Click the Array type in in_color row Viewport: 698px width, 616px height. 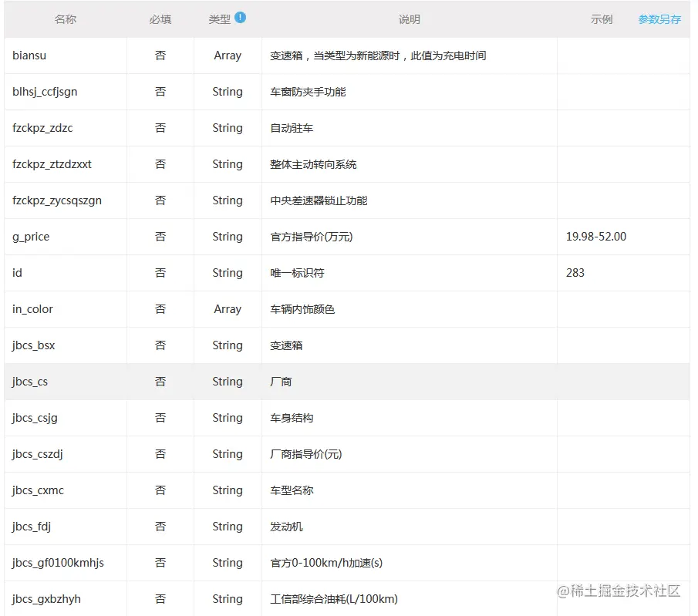228,309
